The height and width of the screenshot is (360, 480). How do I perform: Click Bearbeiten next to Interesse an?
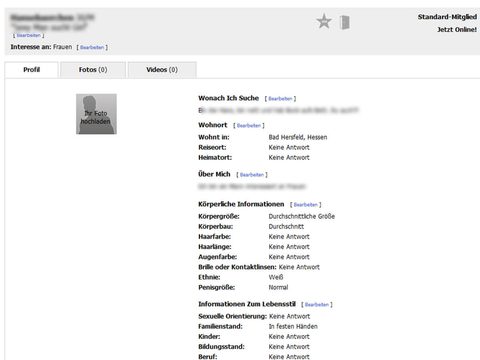pyautogui.click(x=92, y=47)
